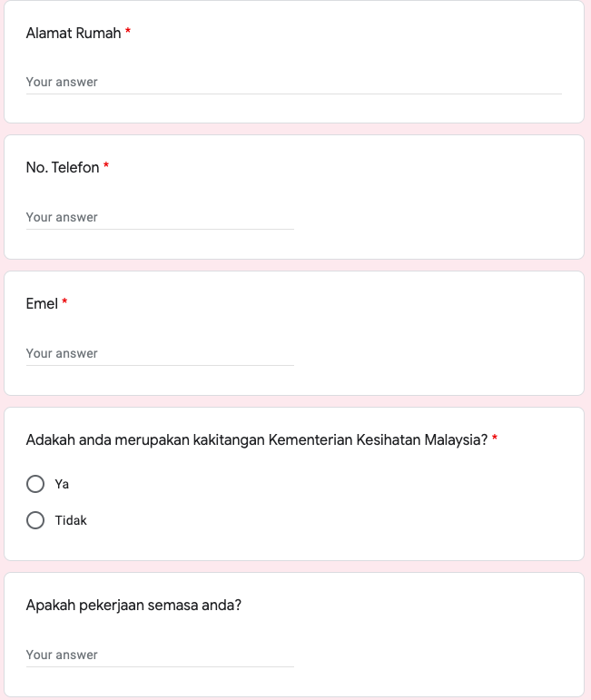The height and width of the screenshot is (700, 591).
Task: Click the asterisk after the Kementerian question
Action: pos(495,439)
